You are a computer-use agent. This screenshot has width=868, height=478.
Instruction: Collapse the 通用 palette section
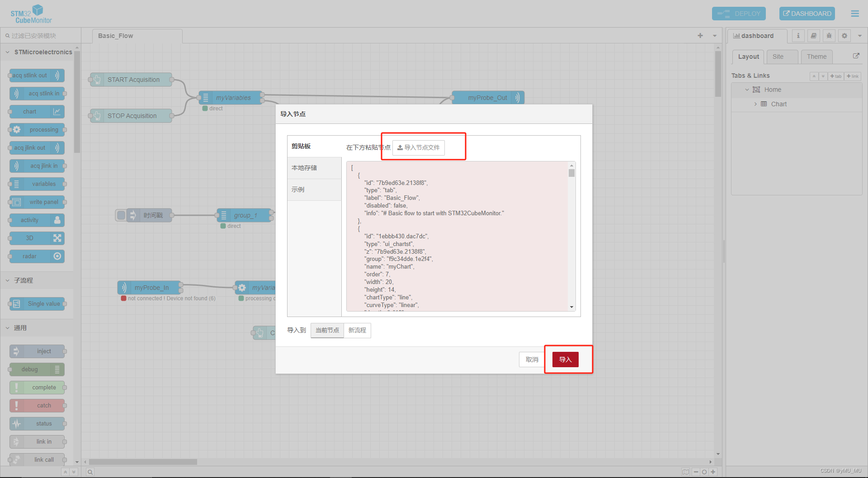[x=7, y=328]
